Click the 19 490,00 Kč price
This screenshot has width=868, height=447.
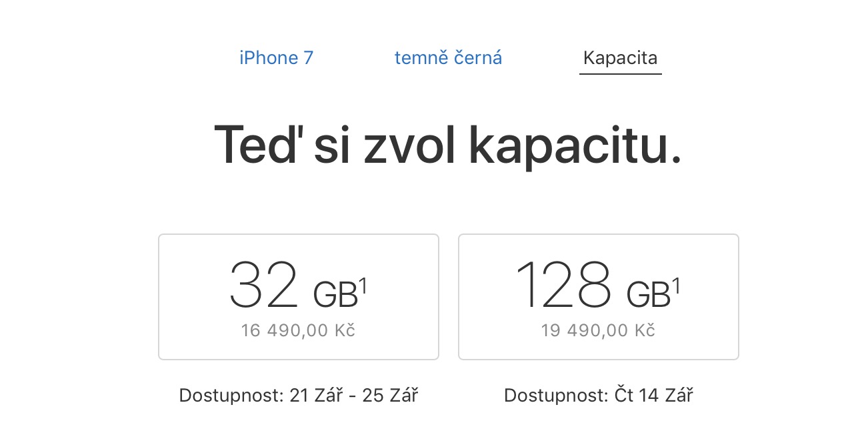click(598, 331)
